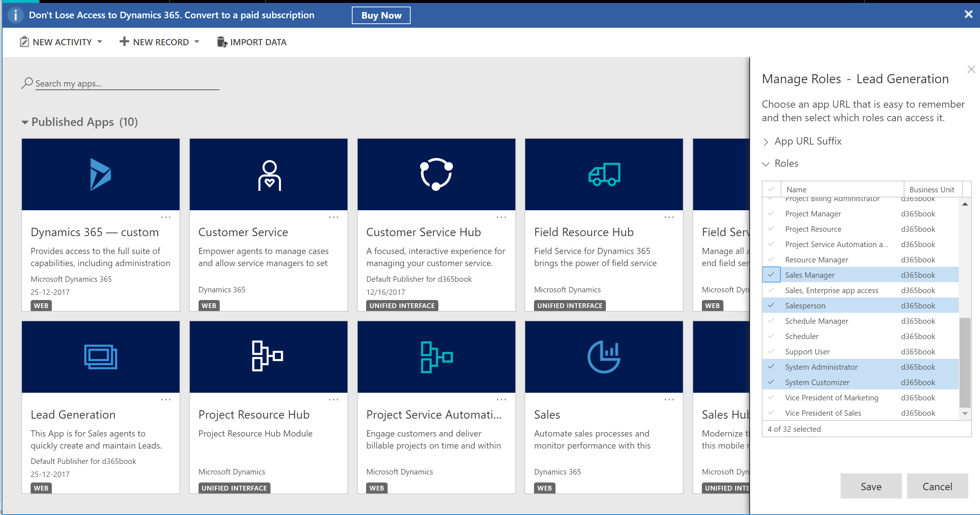This screenshot has height=515, width=980.
Task: Click the roles list scrollbar thumb
Action: (x=964, y=362)
